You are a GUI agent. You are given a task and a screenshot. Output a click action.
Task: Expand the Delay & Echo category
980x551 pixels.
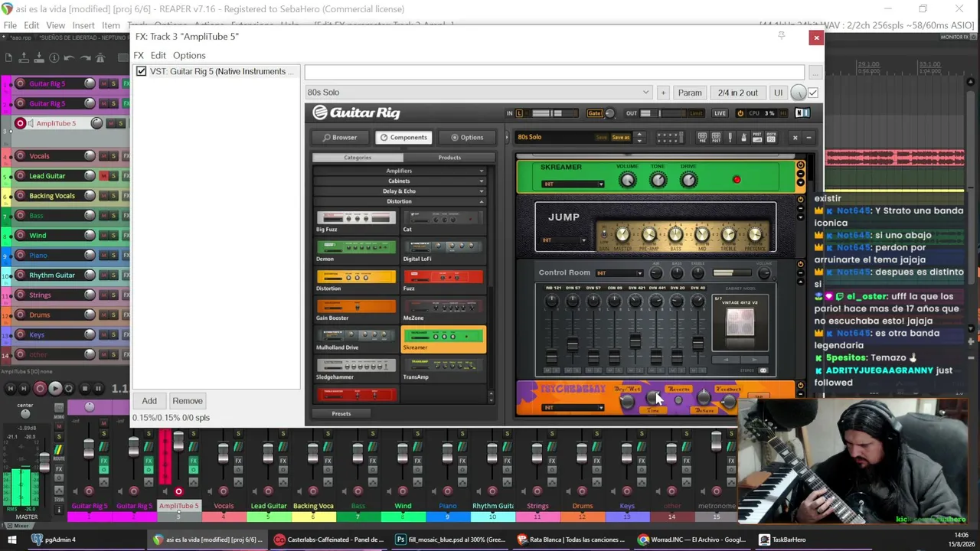point(399,191)
